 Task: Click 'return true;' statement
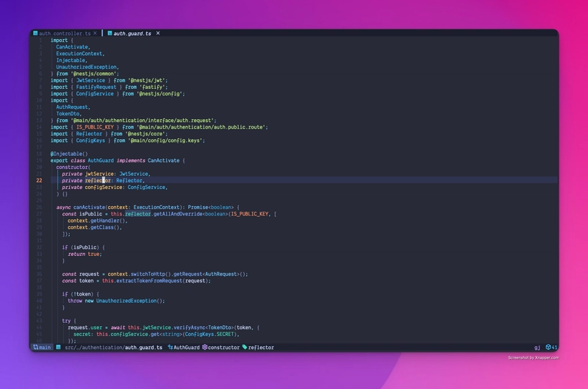pyautogui.click(x=85, y=254)
